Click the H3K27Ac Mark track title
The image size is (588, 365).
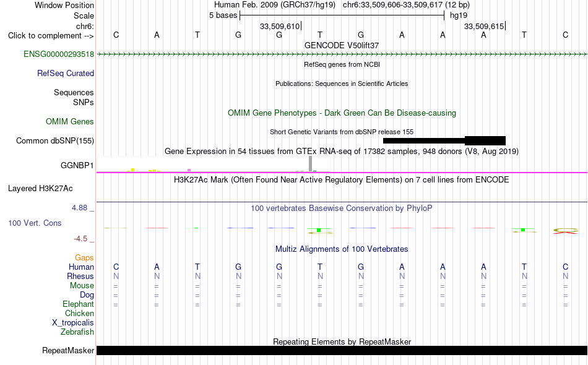342,180
